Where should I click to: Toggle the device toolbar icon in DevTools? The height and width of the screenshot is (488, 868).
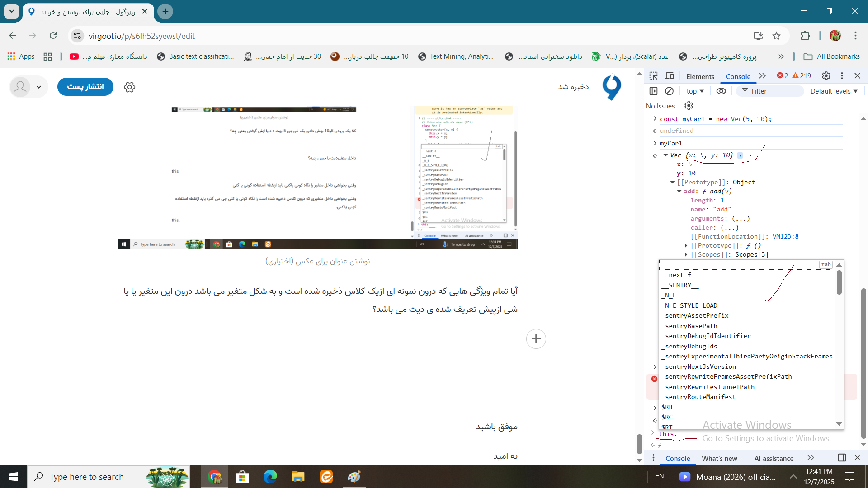point(670,76)
